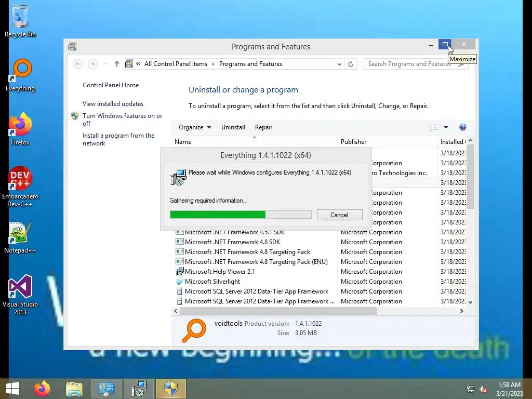
Task: Open File Explorer from the taskbar
Action: point(74,389)
